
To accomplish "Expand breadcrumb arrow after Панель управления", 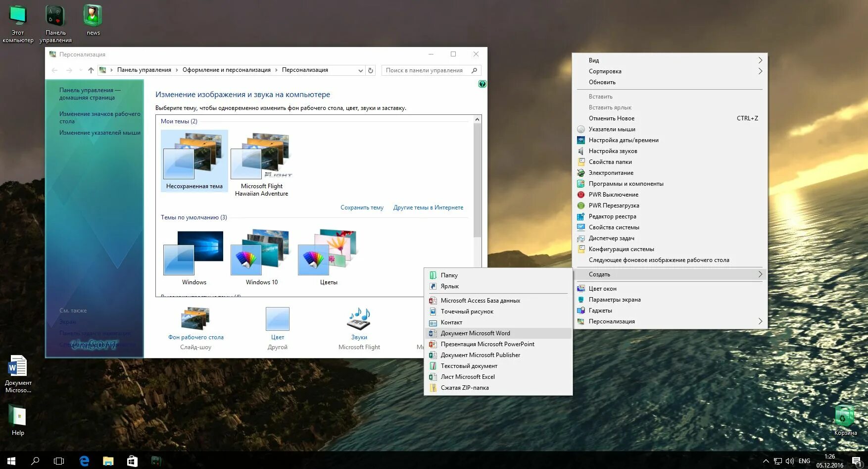I will pyautogui.click(x=177, y=70).
